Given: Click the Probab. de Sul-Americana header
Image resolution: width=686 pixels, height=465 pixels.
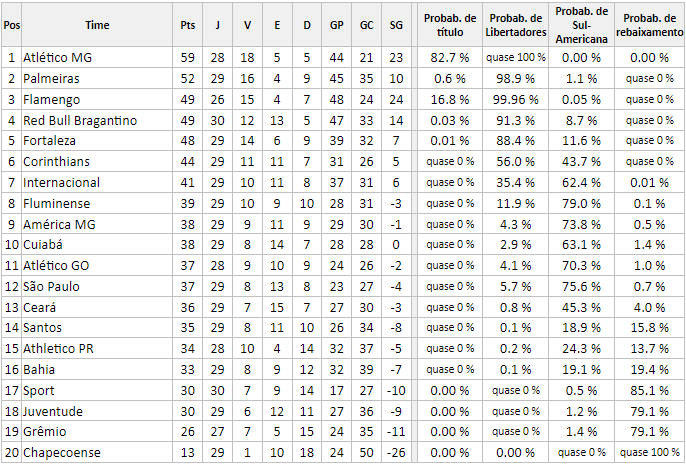Looking at the screenshot, I should [581, 25].
